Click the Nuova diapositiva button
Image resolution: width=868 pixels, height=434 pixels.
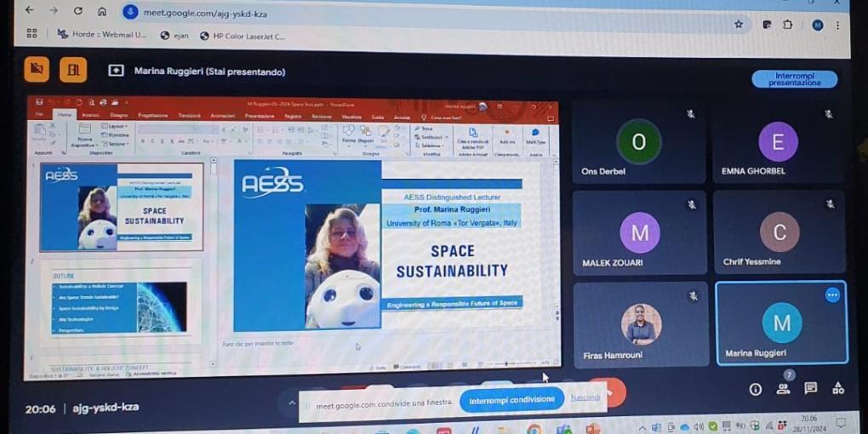pos(85,135)
